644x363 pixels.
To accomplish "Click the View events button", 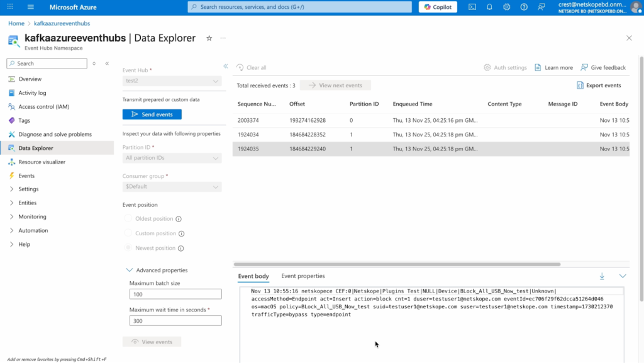I will [152, 342].
